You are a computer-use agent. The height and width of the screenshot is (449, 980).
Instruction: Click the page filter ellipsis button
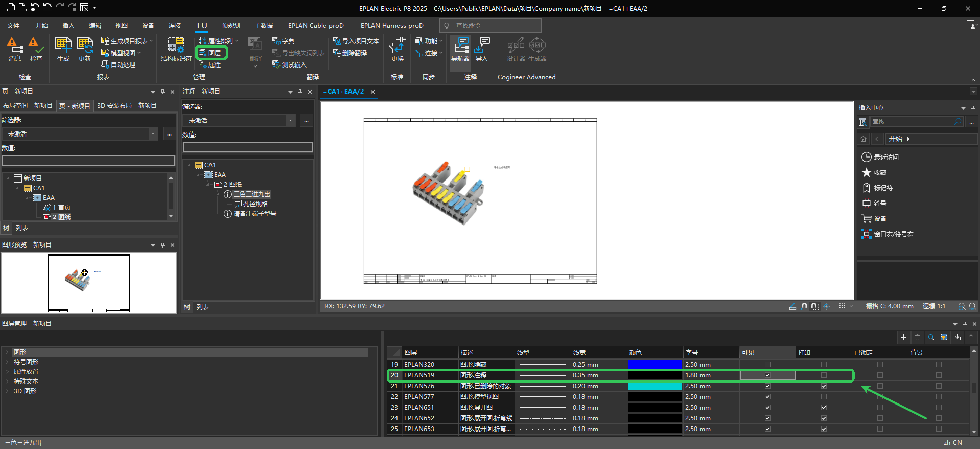tap(169, 134)
